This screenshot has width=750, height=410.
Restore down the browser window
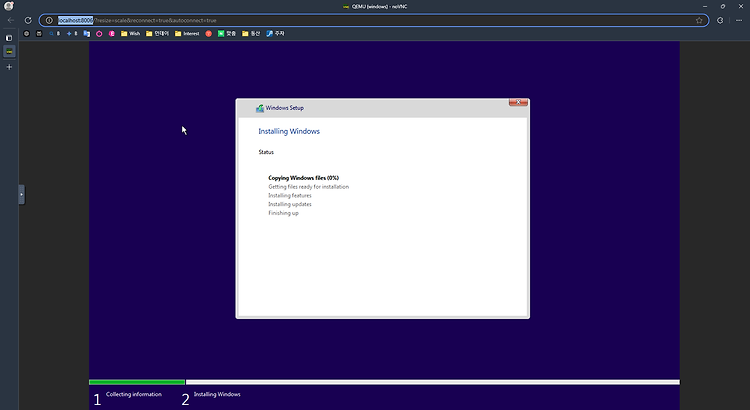coord(723,6)
